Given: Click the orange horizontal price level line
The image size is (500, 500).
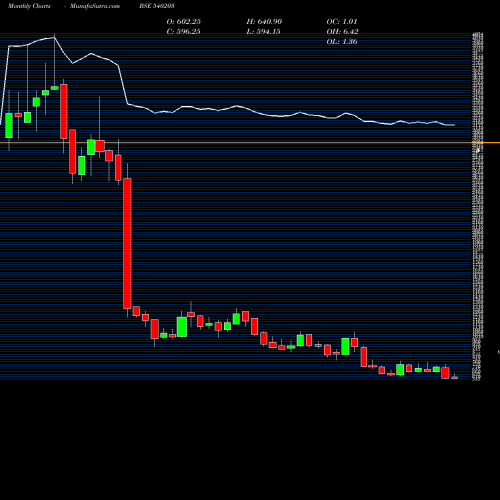Looking at the screenshot, I should coord(250,143).
